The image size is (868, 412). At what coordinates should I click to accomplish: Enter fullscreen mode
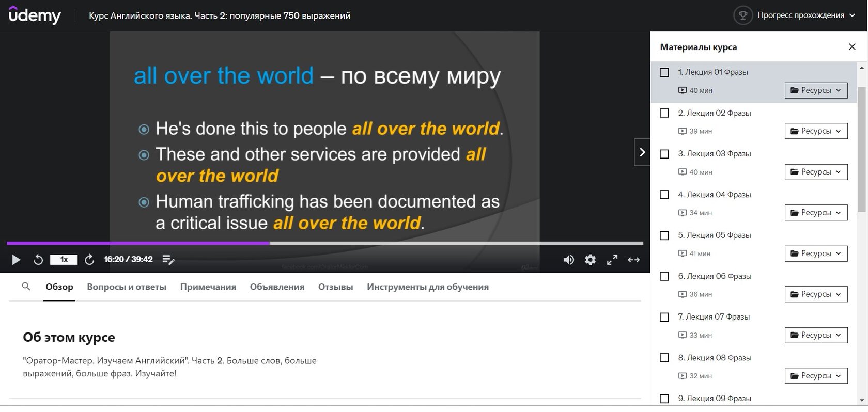(612, 260)
